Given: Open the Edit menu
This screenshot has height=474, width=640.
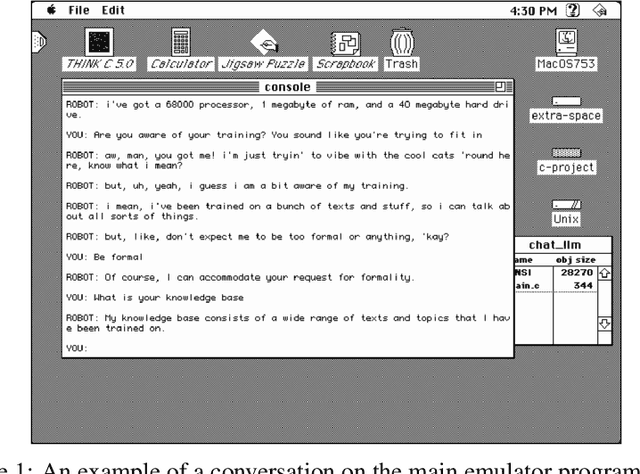Looking at the screenshot, I should (113, 8).
